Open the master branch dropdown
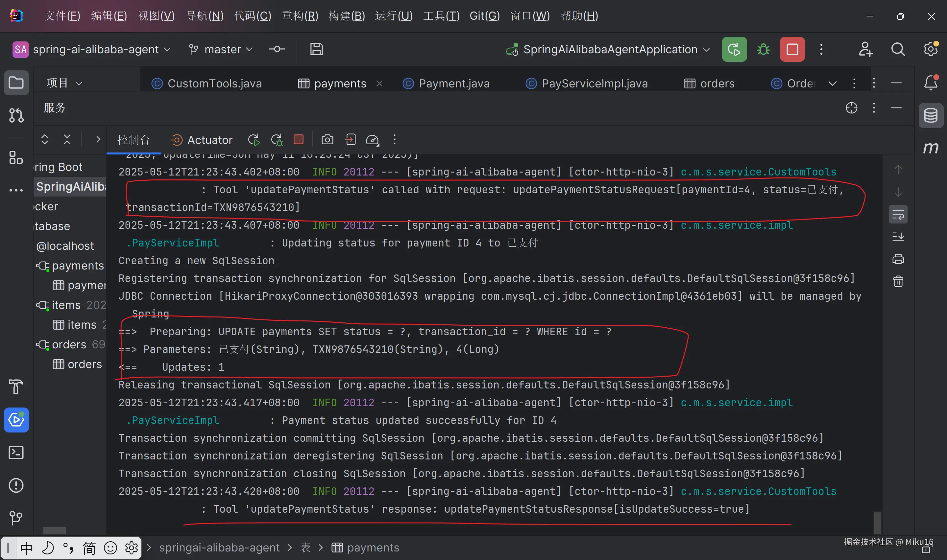947x560 pixels. (221, 49)
